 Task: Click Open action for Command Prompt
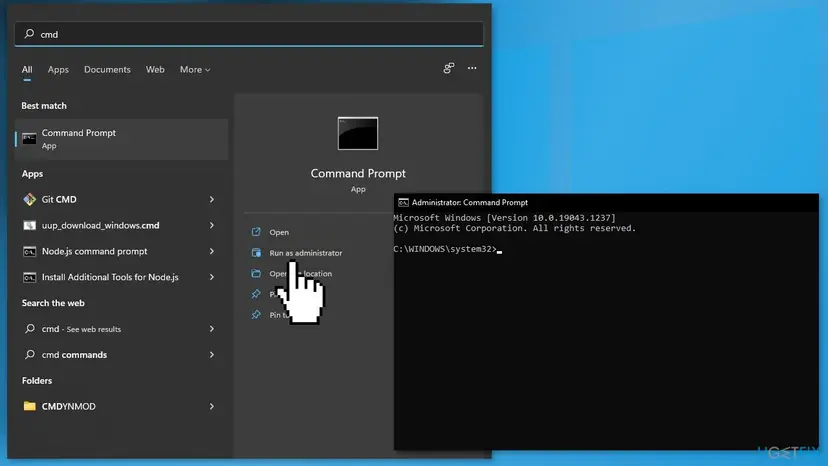point(279,232)
